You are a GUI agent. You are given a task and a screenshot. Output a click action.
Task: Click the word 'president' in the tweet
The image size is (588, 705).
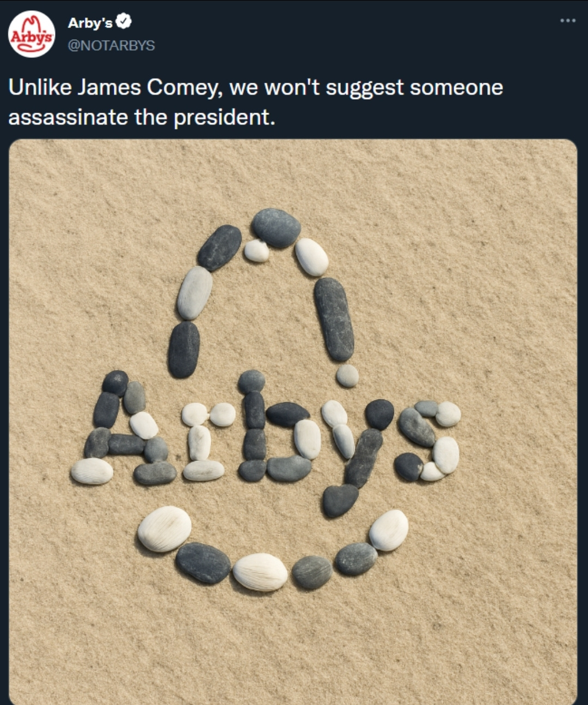click(x=224, y=118)
